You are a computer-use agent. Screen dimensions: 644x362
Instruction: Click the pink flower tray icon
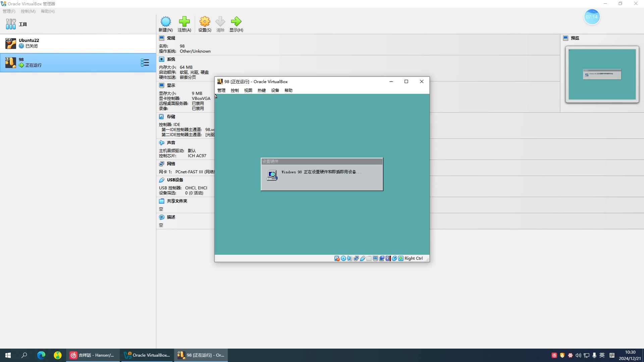point(570,355)
